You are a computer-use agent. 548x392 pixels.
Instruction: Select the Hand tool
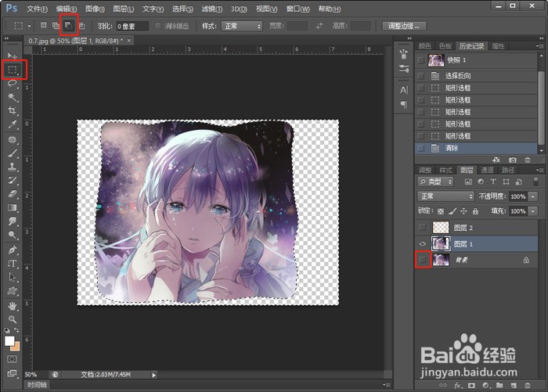click(13, 306)
